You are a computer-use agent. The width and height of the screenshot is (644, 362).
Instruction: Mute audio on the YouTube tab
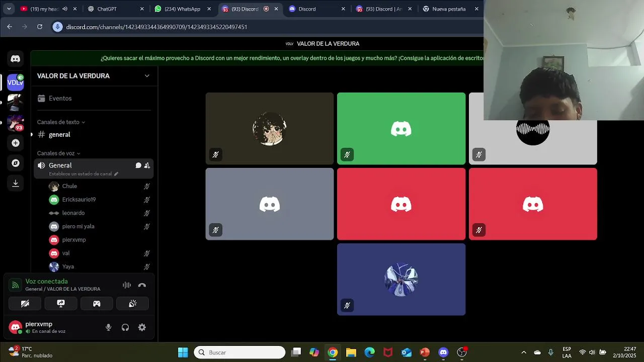(x=65, y=9)
